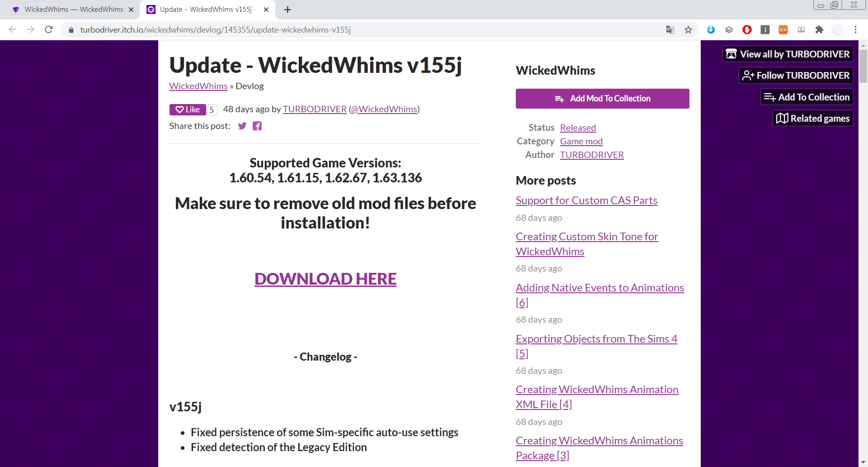The image size is (868, 467).
Task: Click the orange EX extension icon
Action: pos(783,30)
